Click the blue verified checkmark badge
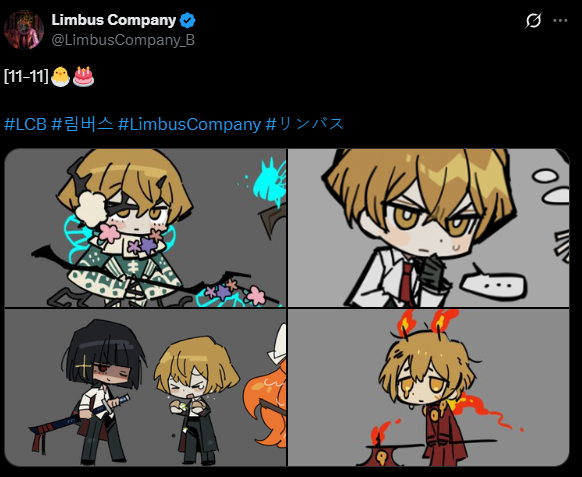The image size is (582, 477). click(187, 20)
